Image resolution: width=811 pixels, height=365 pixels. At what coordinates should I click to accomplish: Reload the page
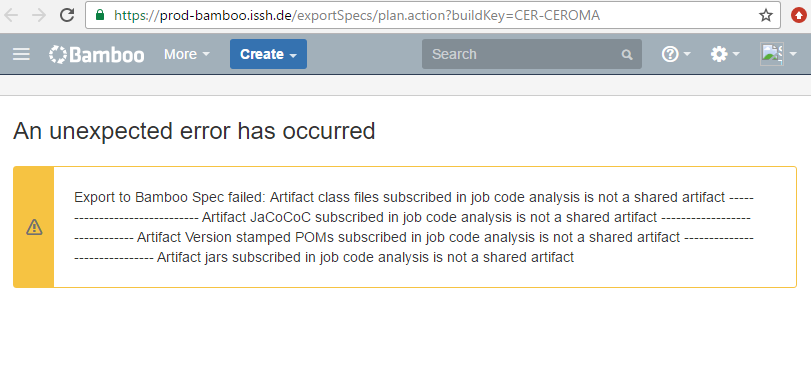(67, 15)
